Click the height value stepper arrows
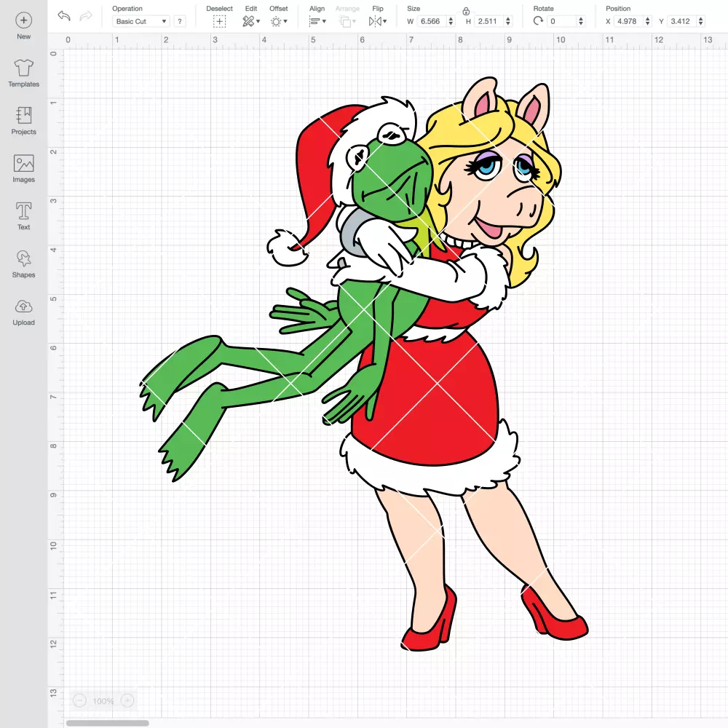Screen dimensions: 728x728 508,21
